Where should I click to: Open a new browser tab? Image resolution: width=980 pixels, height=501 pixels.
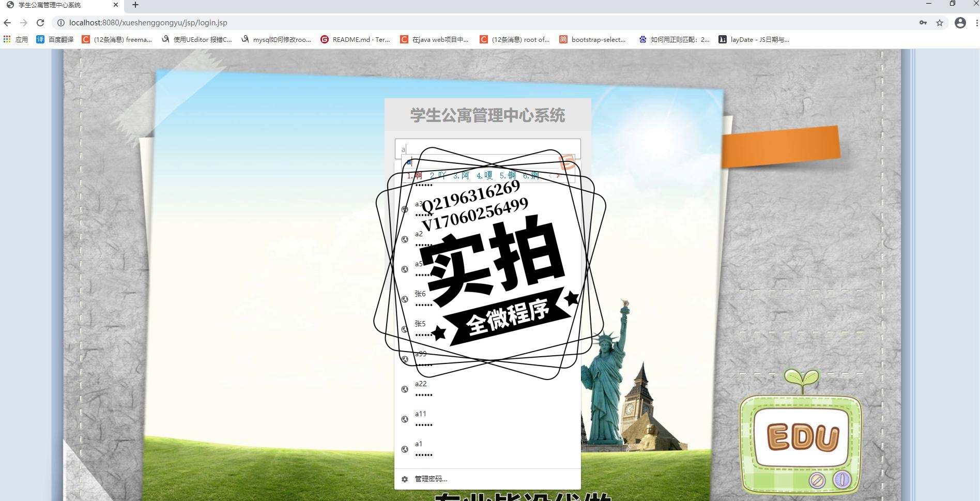[135, 5]
